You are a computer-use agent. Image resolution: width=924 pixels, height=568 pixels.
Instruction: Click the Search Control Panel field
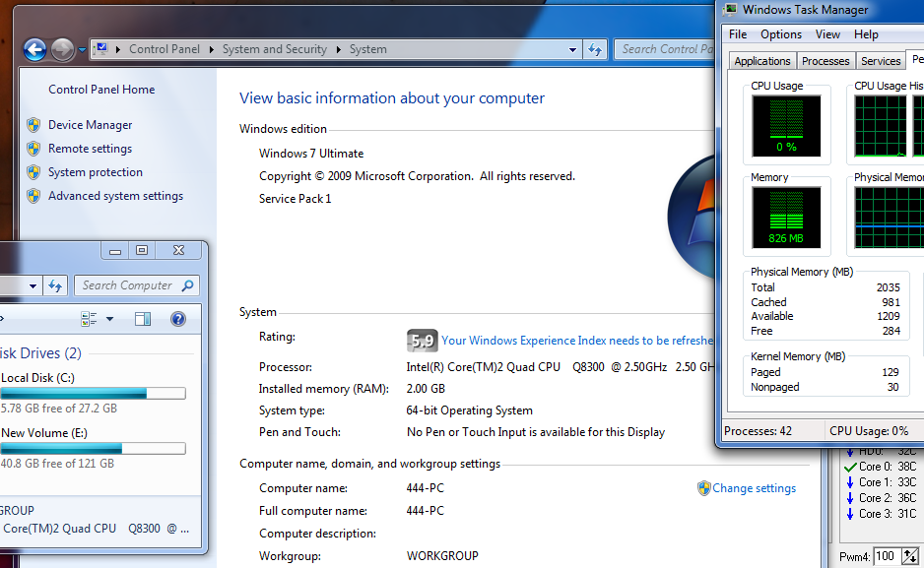click(x=665, y=49)
